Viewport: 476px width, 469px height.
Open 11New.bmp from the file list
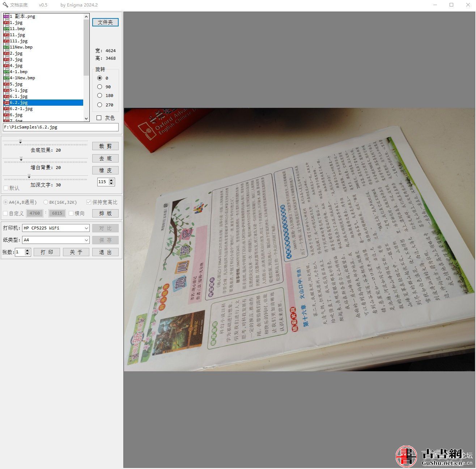(21, 47)
